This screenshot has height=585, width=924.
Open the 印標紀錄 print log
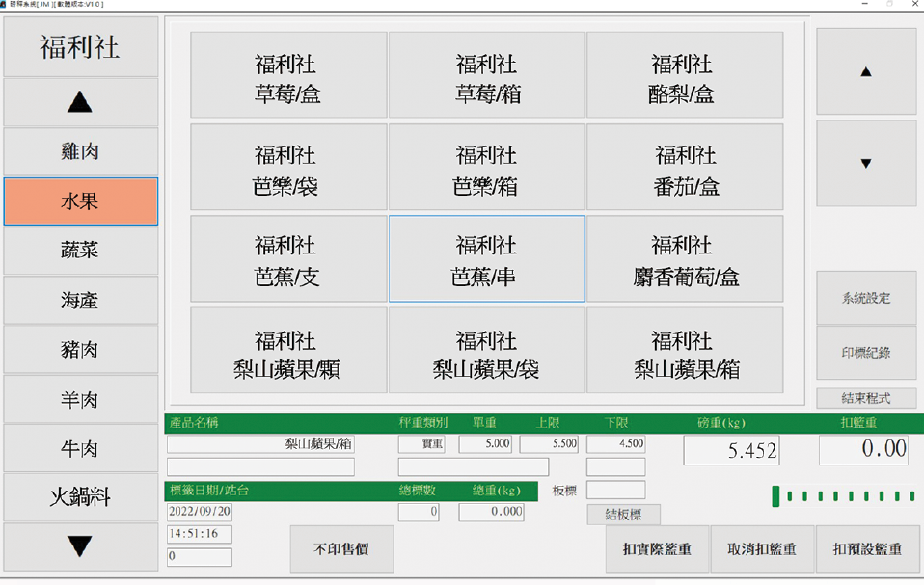(865, 352)
